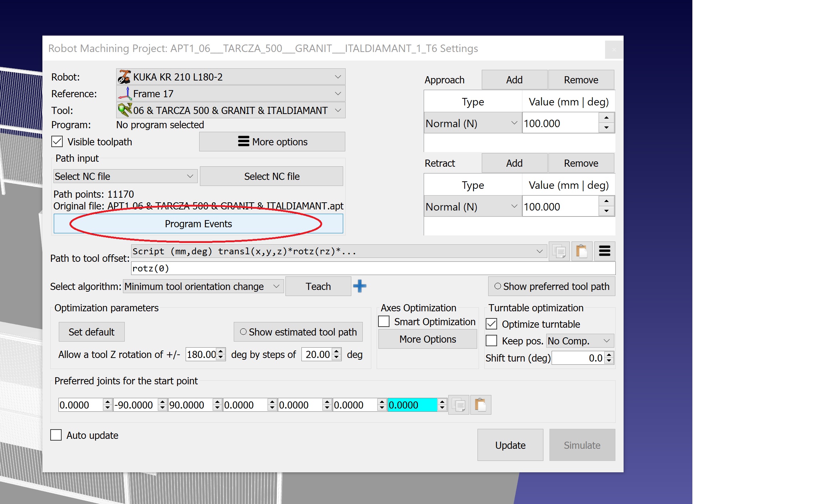The image size is (821, 504).
Task: Enable the Auto update checkbox
Action: pyautogui.click(x=56, y=435)
